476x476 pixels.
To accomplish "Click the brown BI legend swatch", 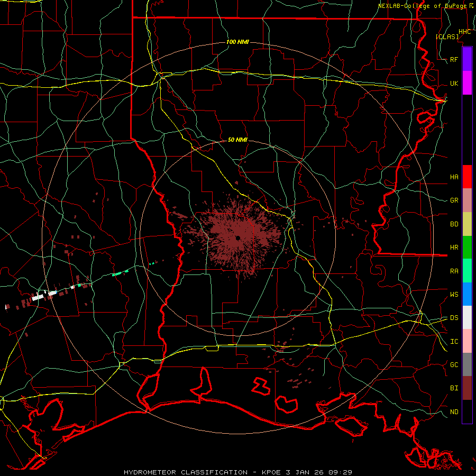I will click(467, 388).
